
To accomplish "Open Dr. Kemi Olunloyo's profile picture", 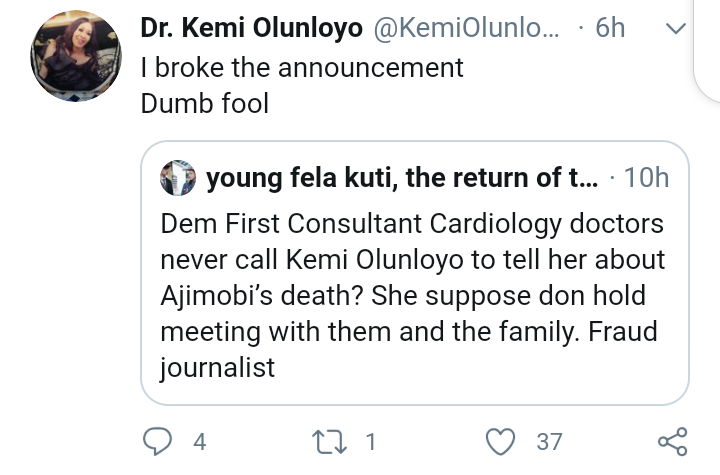I will pyautogui.click(x=77, y=62).
